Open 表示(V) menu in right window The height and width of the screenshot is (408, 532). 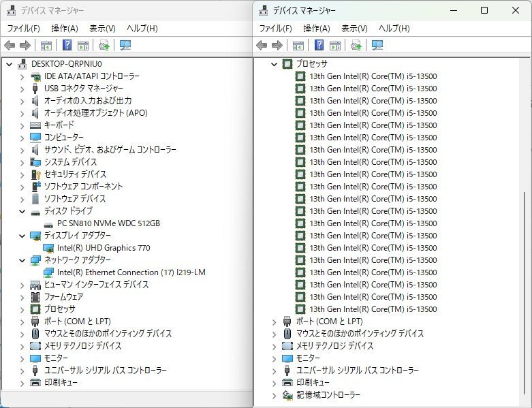[x=355, y=28]
